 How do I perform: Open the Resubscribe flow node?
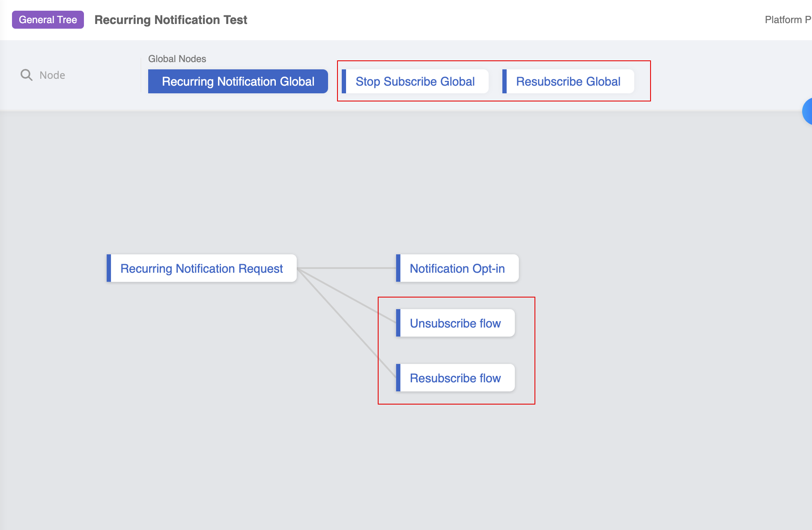455,378
